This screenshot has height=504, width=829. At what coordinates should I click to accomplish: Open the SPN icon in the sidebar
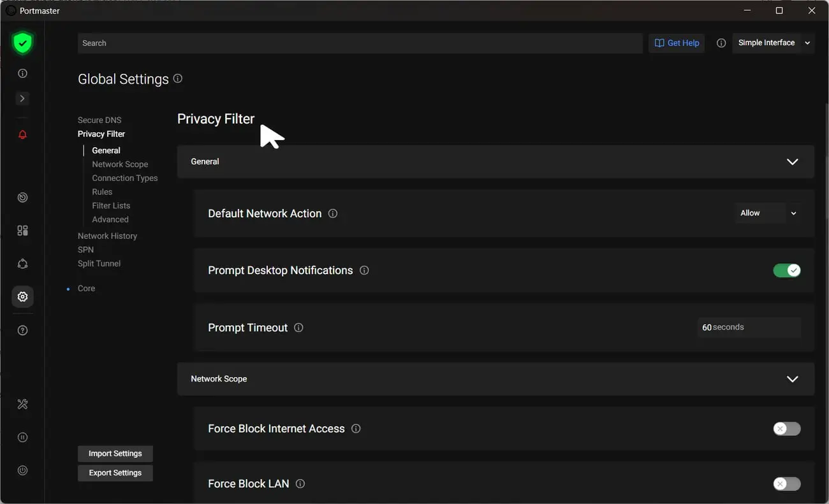(x=22, y=264)
